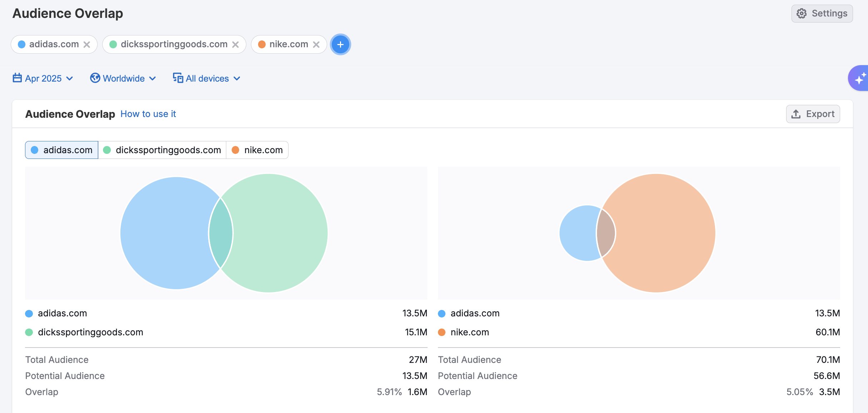Click the calendar icon beside Apr 2025

(17, 78)
